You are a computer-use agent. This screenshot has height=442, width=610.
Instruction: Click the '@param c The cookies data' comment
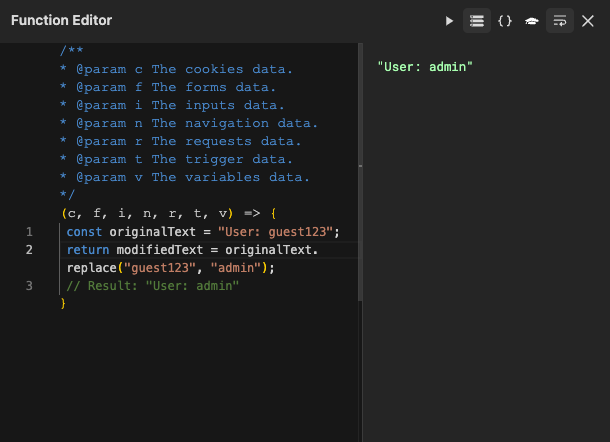pyautogui.click(x=176, y=69)
